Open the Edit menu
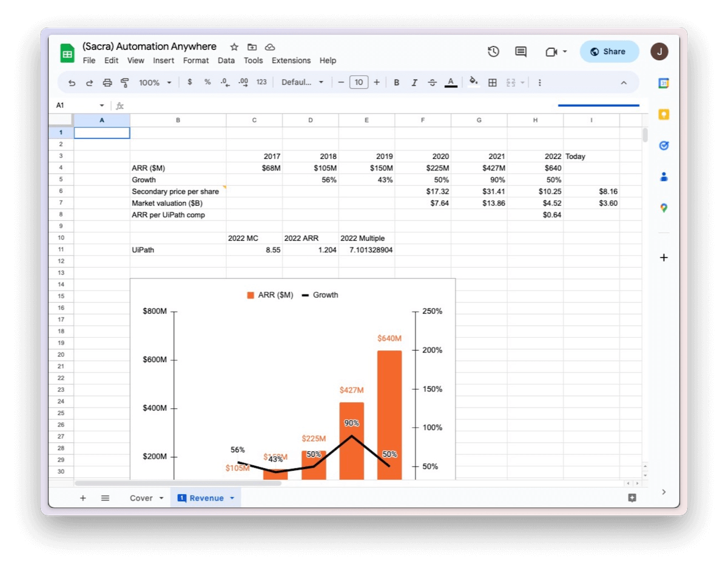The width and height of the screenshot is (728, 569). [x=112, y=61]
